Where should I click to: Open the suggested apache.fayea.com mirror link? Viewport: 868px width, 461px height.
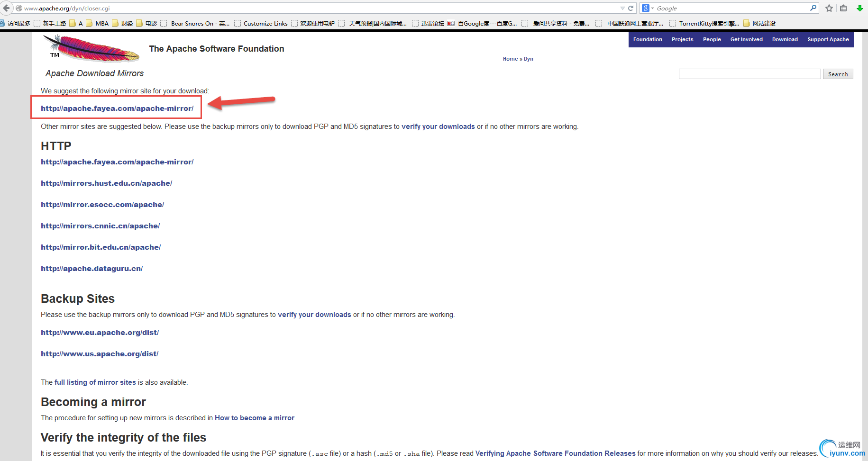click(117, 108)
